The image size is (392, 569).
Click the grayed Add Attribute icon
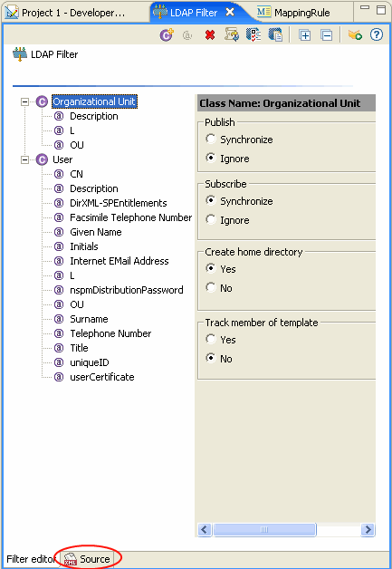(x=187, y=35)
